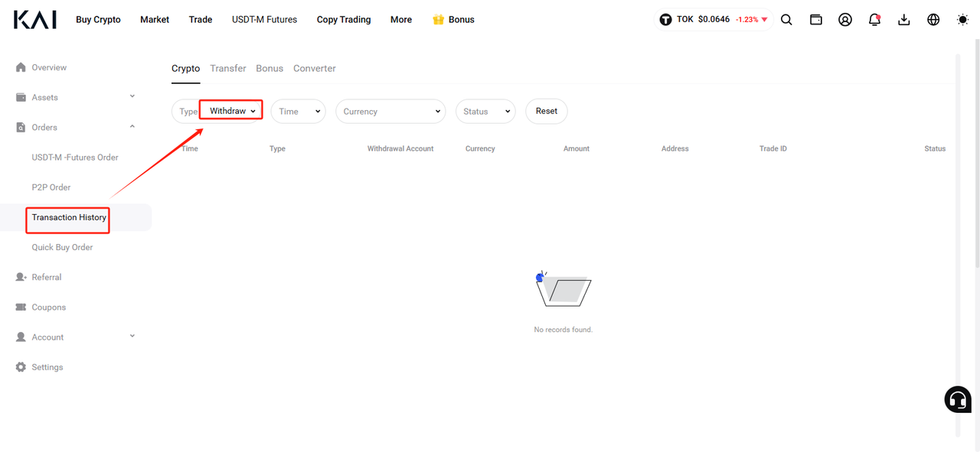
Task: Open the Market menu
Action: pos(155,20)
